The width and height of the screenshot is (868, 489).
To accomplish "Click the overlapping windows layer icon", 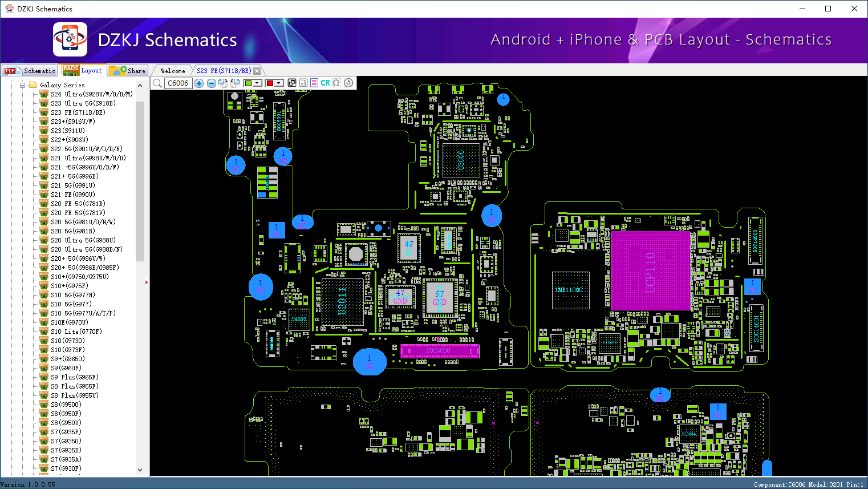I will click(292, 83).
